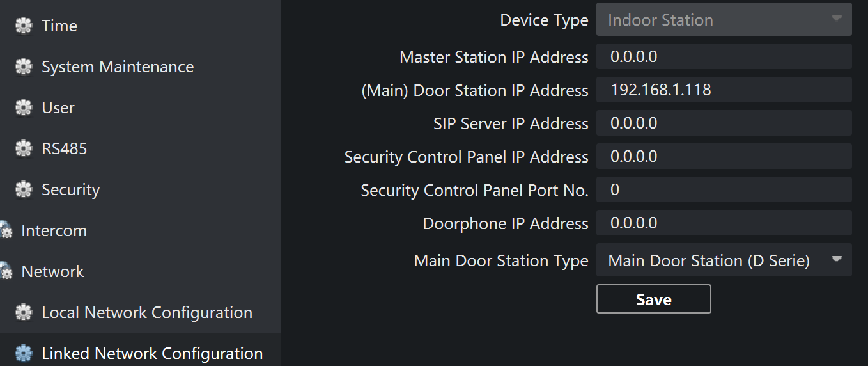Screen dimensions: 868x366
Task: Click the gear icon beside Security
Action: coord(24,190)
